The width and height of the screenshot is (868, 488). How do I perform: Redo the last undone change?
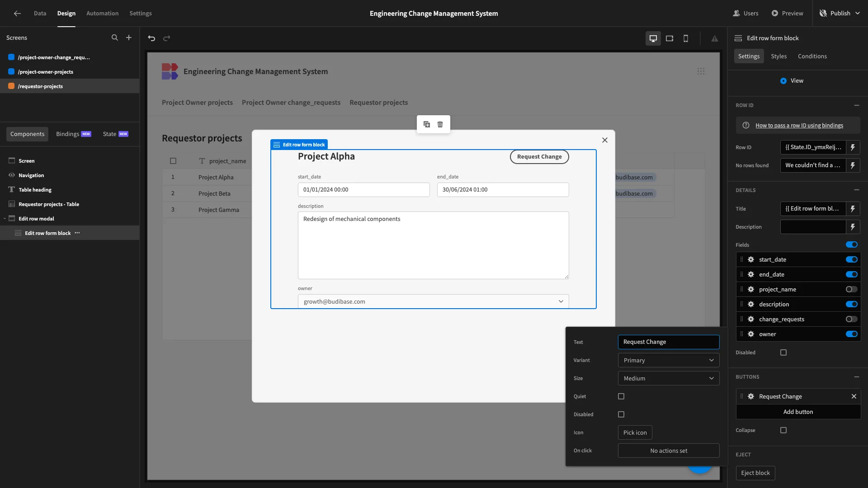[x=167, y=38]
